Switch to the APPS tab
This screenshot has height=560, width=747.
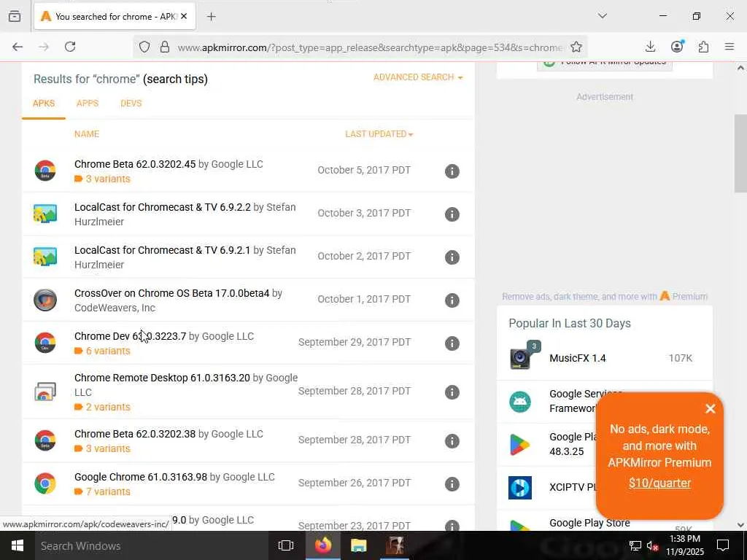[x=88, y=104]
